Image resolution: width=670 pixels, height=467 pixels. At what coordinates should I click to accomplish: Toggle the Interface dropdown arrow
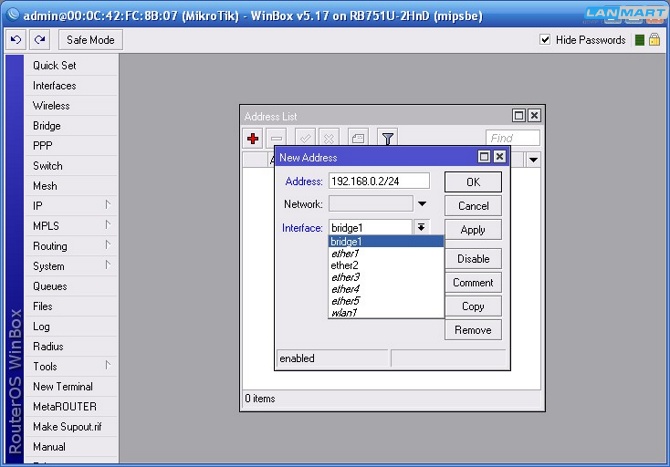pos(421,227)
